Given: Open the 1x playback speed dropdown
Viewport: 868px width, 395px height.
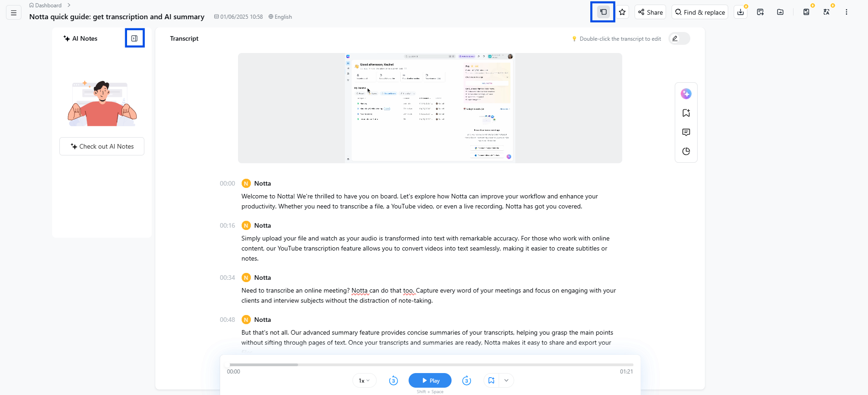Looking at the screenshot, I should coord(364,380).
